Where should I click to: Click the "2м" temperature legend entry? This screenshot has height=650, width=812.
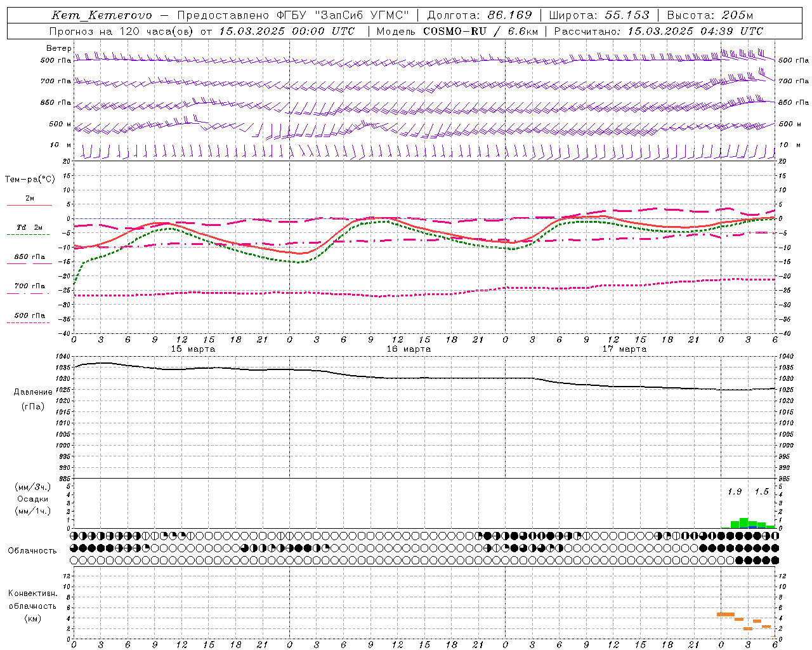click(x=30, y=198)
